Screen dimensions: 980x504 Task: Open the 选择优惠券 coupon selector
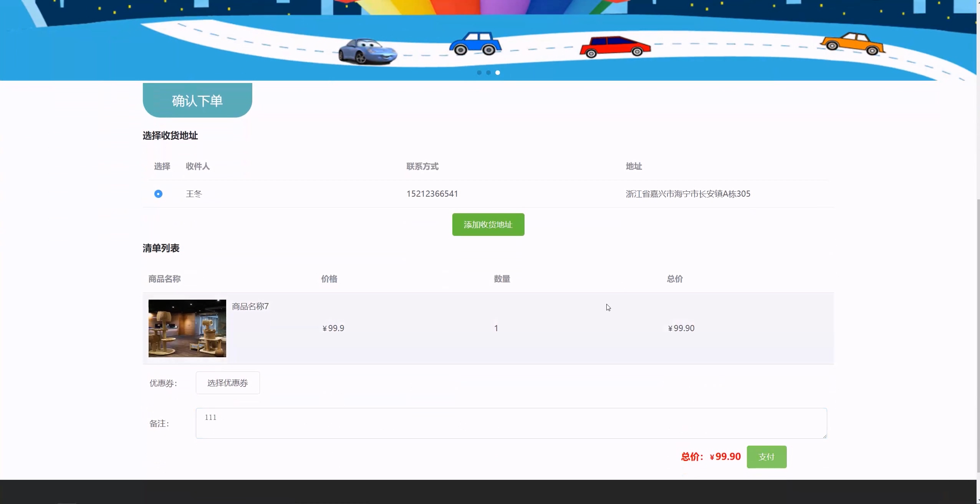point(228,383)
